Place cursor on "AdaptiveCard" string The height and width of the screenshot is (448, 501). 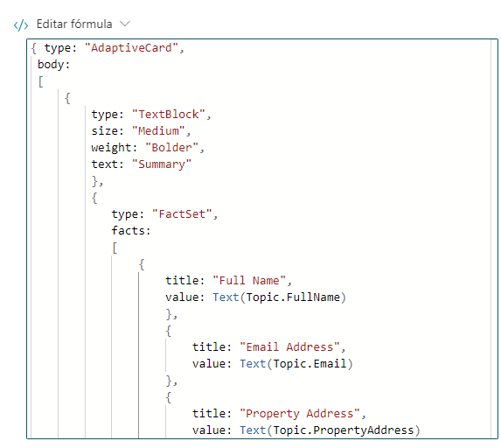[x=131, y=48]
